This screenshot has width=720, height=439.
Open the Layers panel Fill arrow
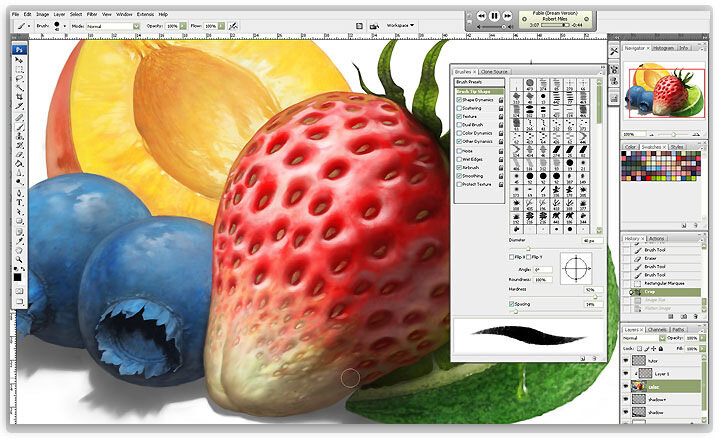(702, 349)
